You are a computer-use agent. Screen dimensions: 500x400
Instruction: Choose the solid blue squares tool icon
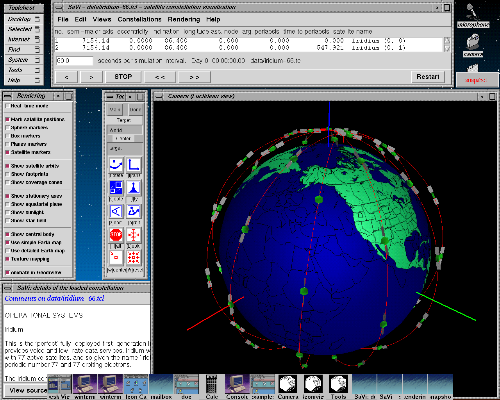[116, 188]
